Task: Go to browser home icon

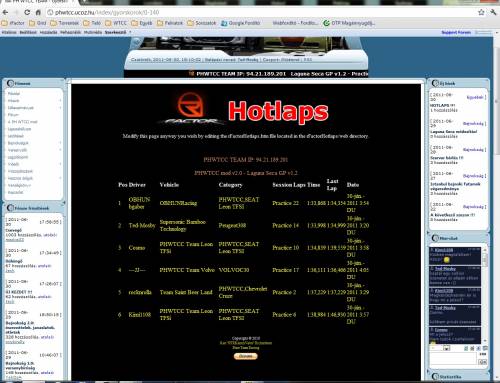Action: tap(38, 12)
